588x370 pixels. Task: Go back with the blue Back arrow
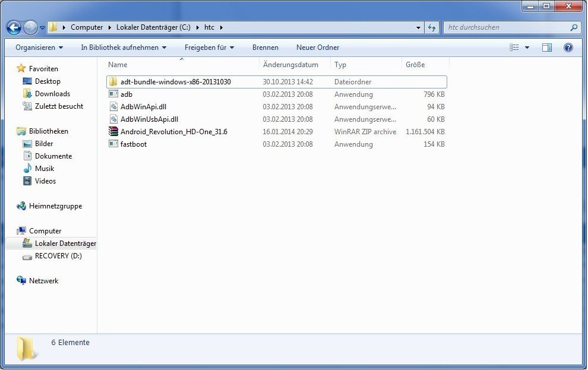[x=14, y=27]
